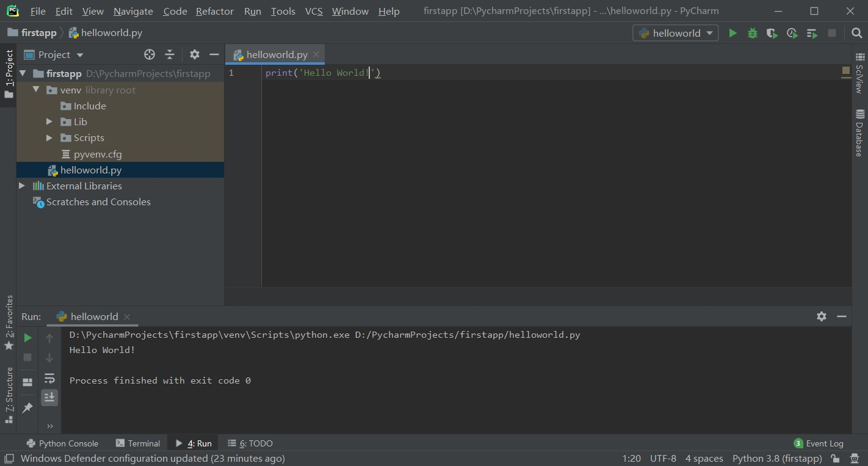Open Search Everywhere with the magnifier icon
868x466 pixels.
[x=856, y=33]
